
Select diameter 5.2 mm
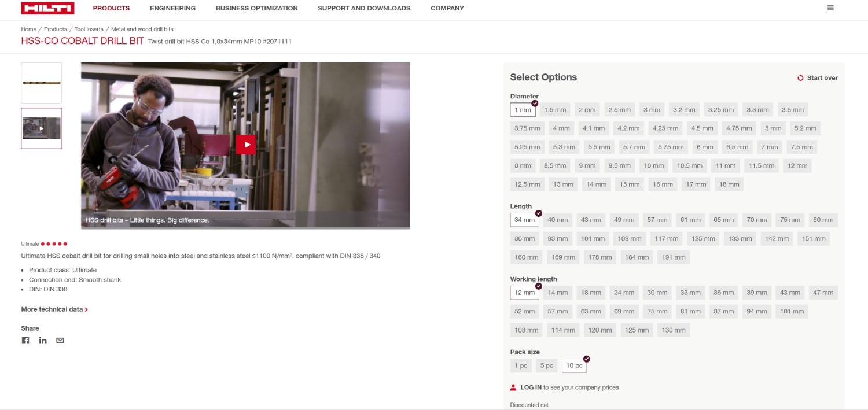(x=806, y=128)
